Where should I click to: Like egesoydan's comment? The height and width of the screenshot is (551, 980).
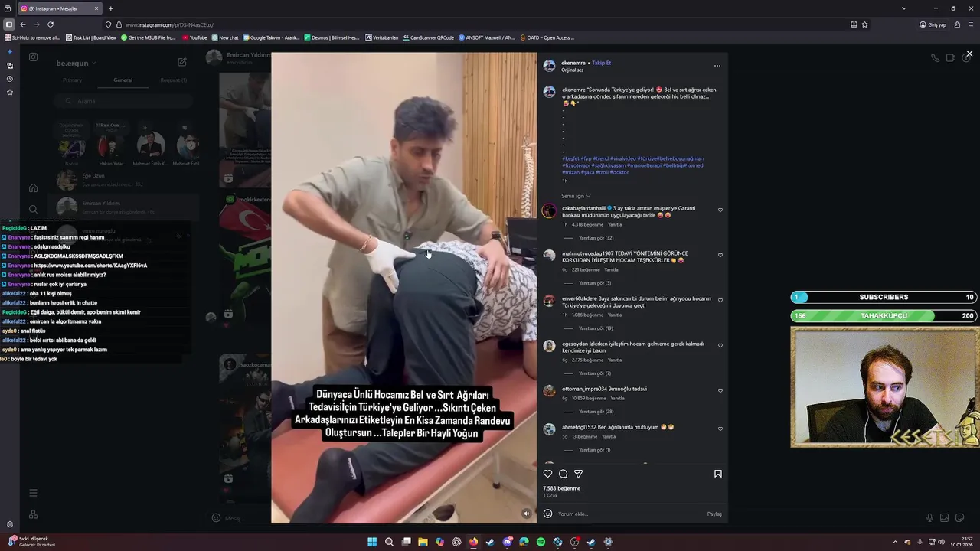720,345
